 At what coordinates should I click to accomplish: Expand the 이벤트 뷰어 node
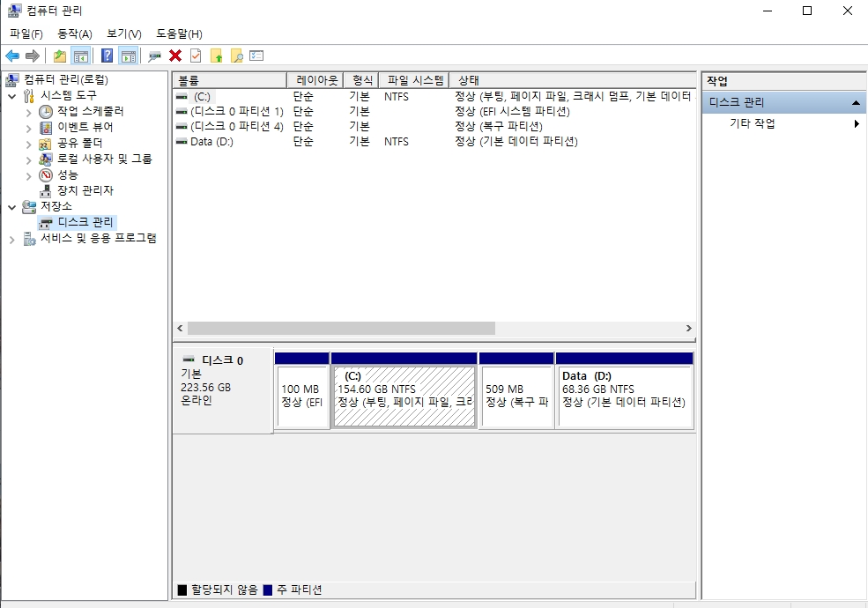(29, 128)
